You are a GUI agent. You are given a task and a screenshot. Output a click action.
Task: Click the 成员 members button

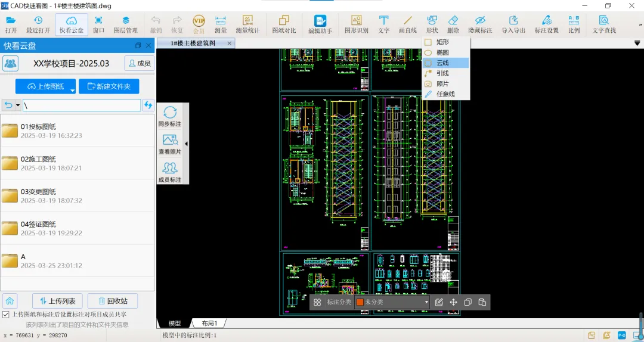point(140,64)
